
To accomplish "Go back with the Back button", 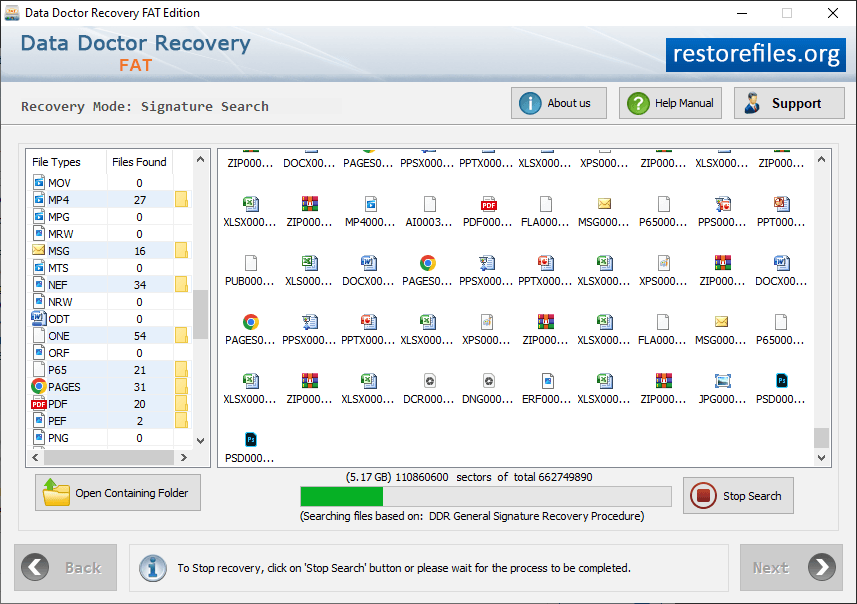I will tap(66, 567).
